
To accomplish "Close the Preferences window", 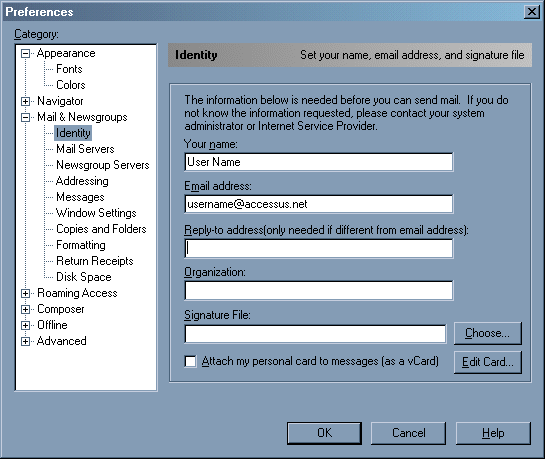I will click(x=532, y=12).
